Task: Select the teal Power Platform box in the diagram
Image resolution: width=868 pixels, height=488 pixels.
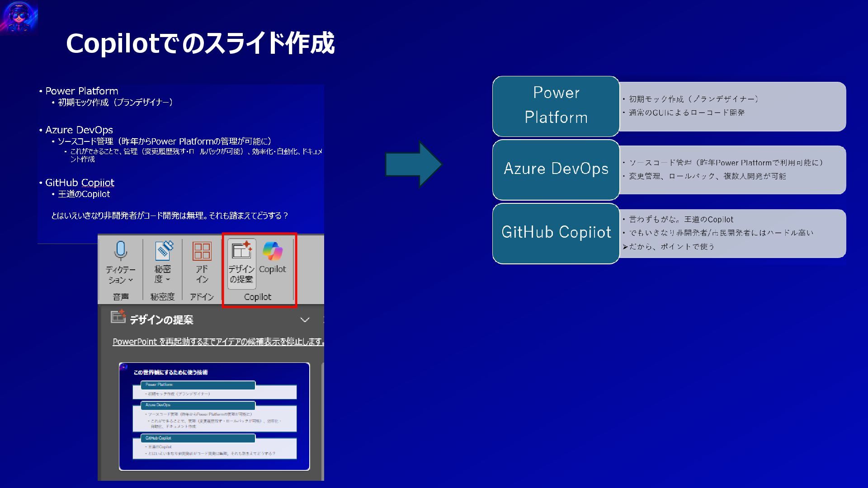Action: (556, 106)
